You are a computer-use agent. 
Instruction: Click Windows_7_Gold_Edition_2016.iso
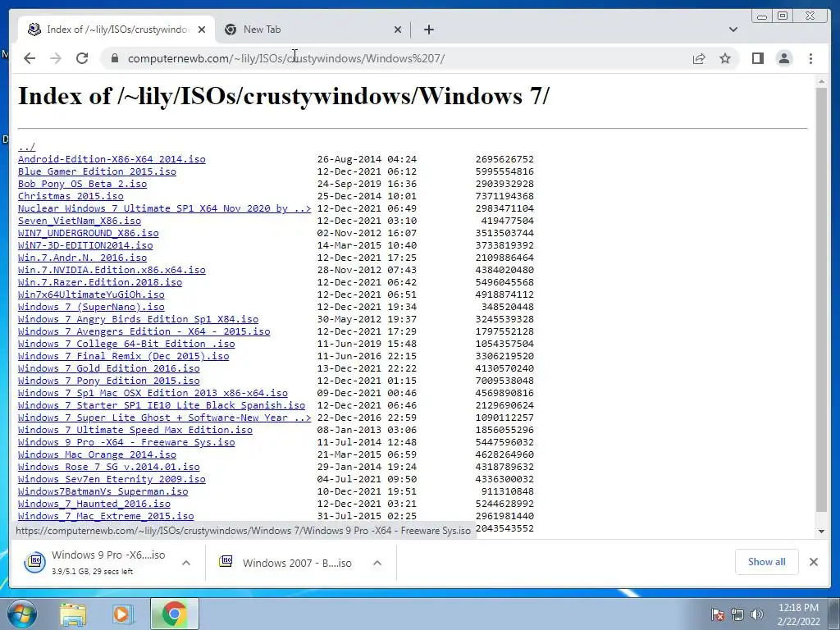(109, 368)
